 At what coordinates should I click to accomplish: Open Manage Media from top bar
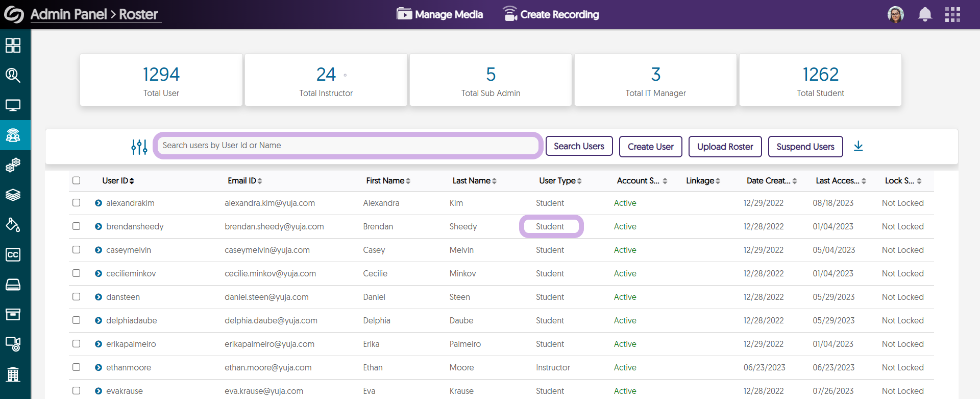pyautogui.click(x=439, y=14)
